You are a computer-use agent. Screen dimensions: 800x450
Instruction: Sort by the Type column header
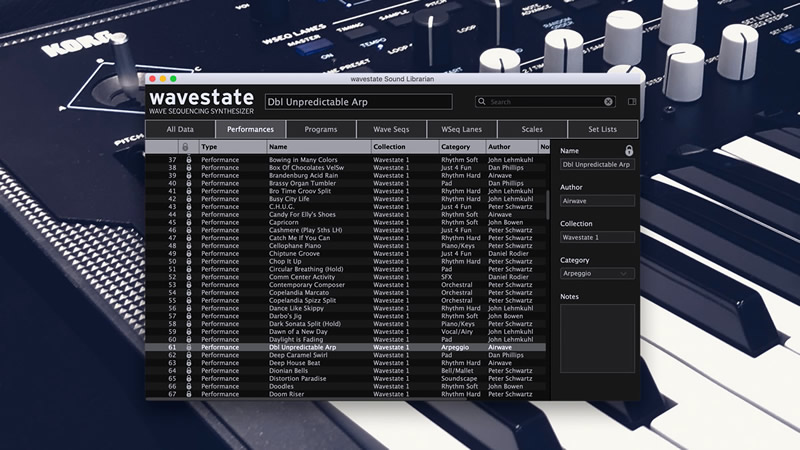click(x=233, y=147)
